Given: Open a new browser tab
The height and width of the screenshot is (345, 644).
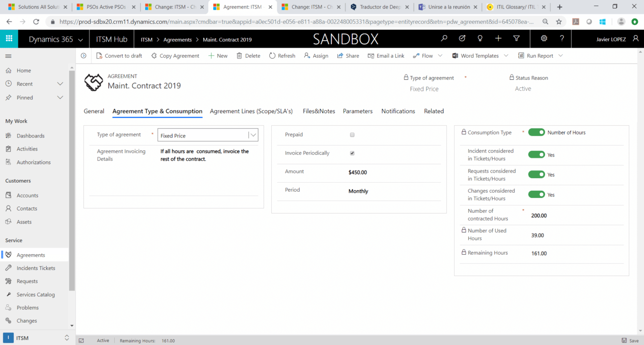Looking at the screenshot, I should click(560, 7).
